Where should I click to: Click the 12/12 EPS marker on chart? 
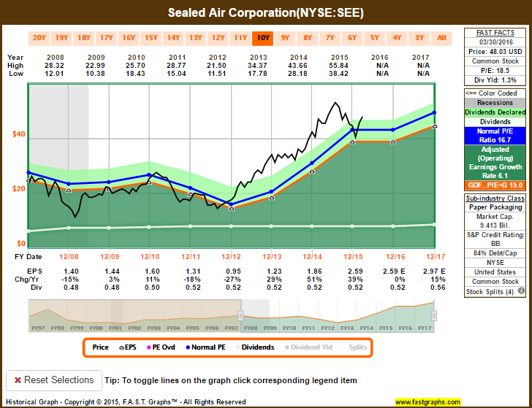[232, 209]
